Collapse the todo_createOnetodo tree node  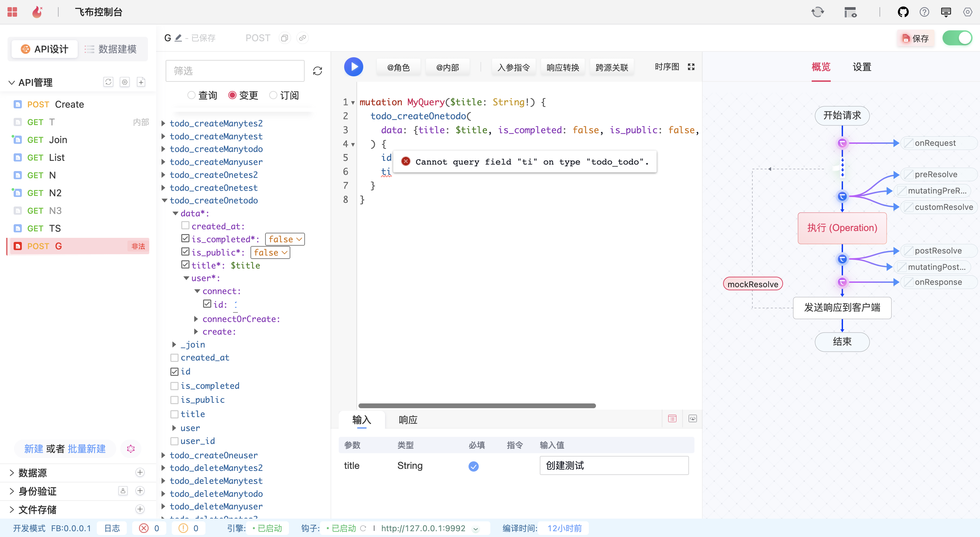pyautogui.click(x=165, y=200)
